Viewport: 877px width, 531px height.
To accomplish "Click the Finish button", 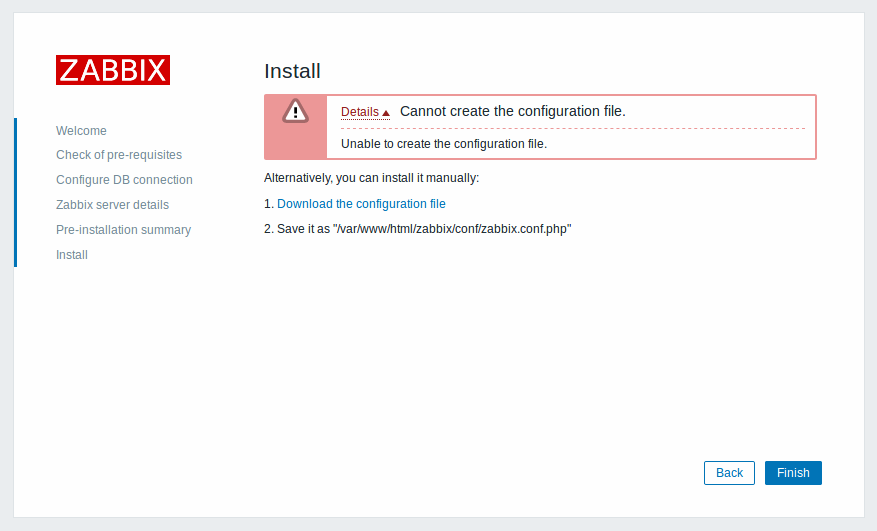I will click(x=793, y=473).
